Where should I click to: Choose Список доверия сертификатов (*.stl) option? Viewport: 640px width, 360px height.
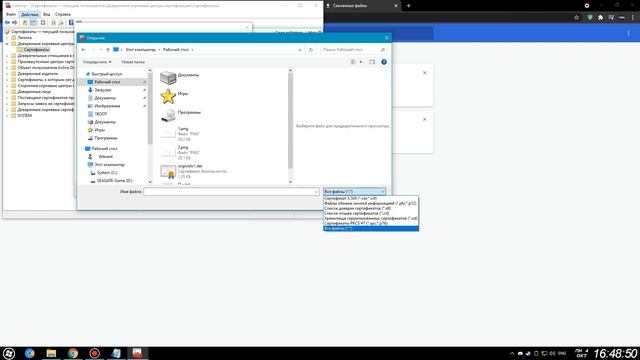[371, 208]
